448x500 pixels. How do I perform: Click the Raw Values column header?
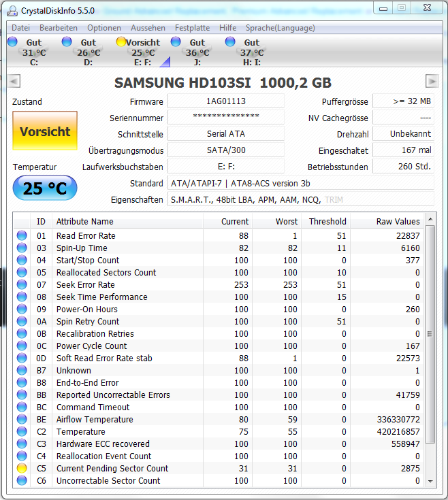click(387, 222)
